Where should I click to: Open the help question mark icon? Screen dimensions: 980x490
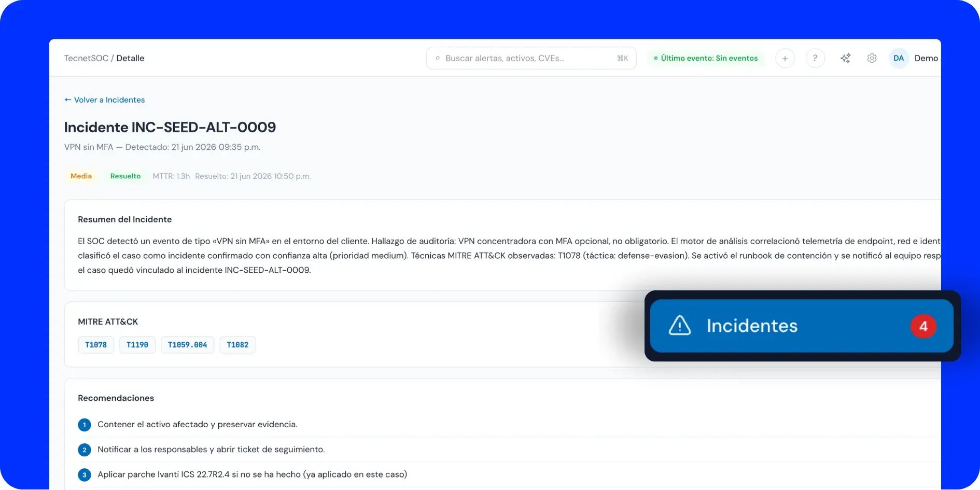(x=815, y=59)
